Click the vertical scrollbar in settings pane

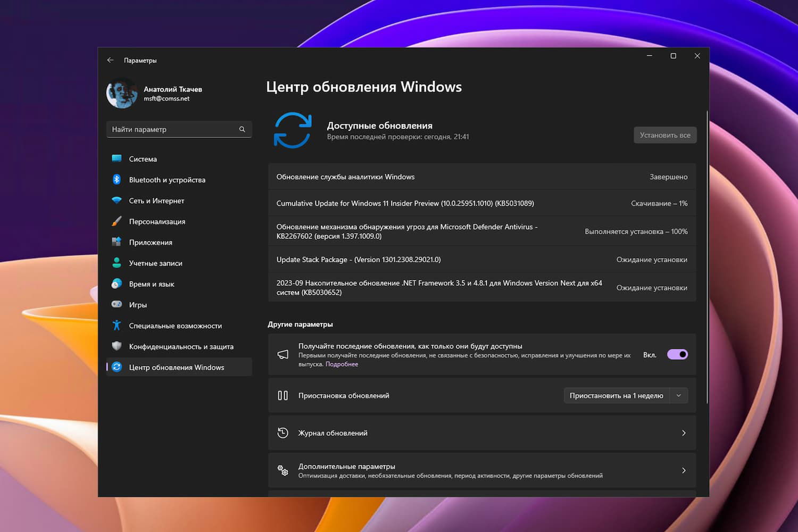(707, 257)
